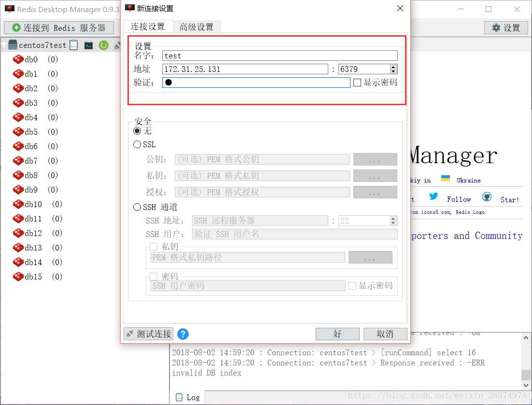Click 连接到 Redis 服务器 button
532x405 pixels.
point(59,28)
